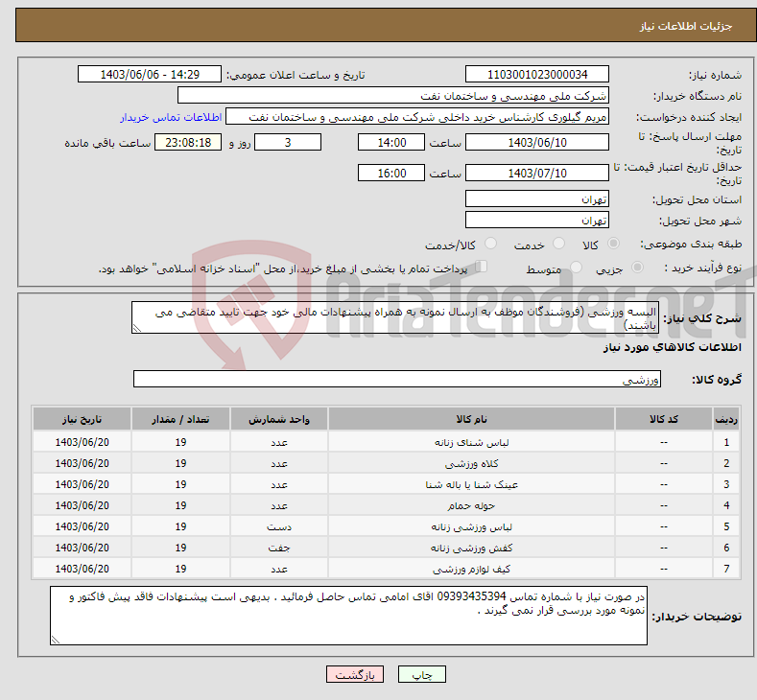Click the deadline time field 14:00
The image size is (757, 700).
391,142
